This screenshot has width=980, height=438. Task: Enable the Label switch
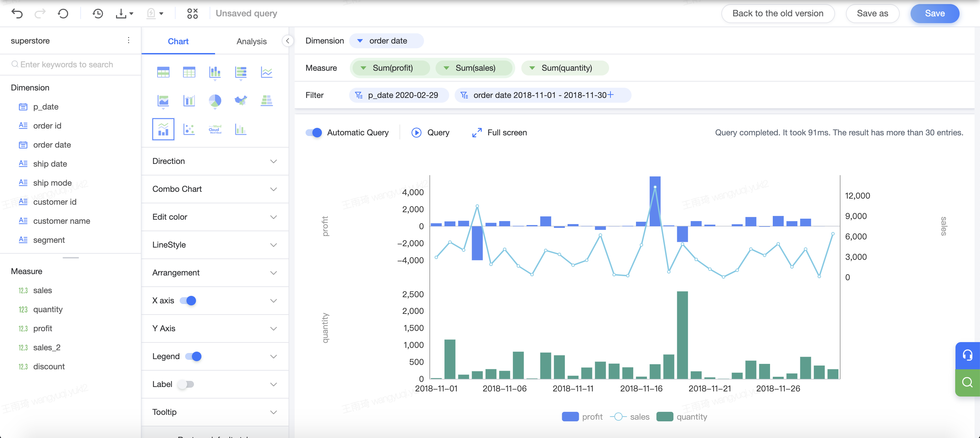pyautogui.click(x=186, y=384)
